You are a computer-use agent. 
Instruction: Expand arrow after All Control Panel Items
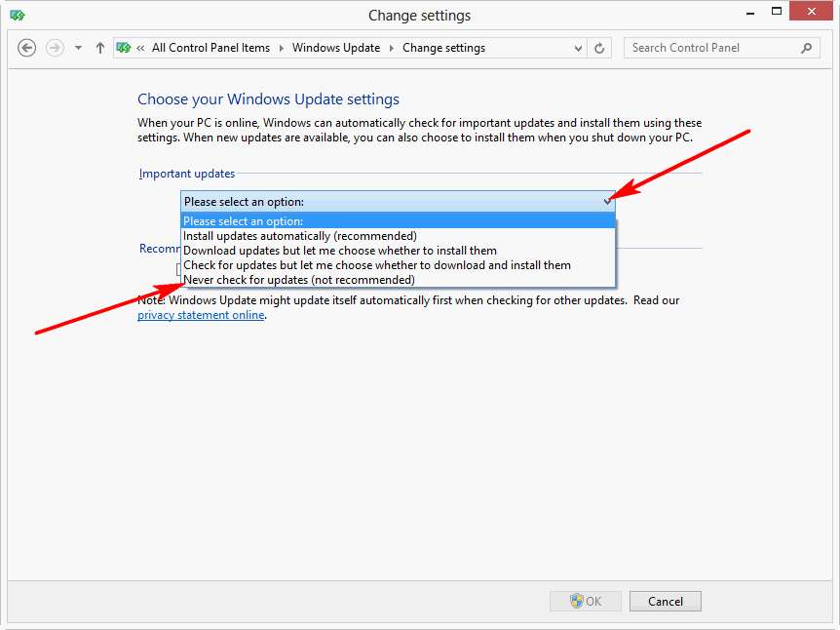282,48
